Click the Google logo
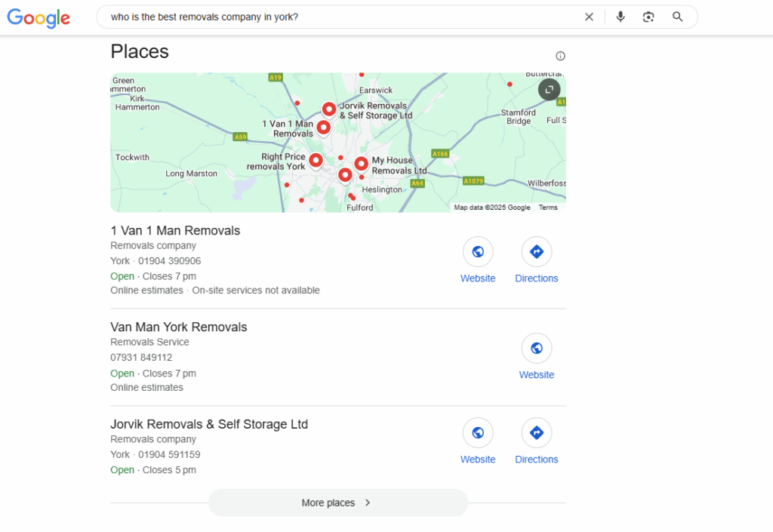This screenshot has width=773, height=532. tap(38, 18)
